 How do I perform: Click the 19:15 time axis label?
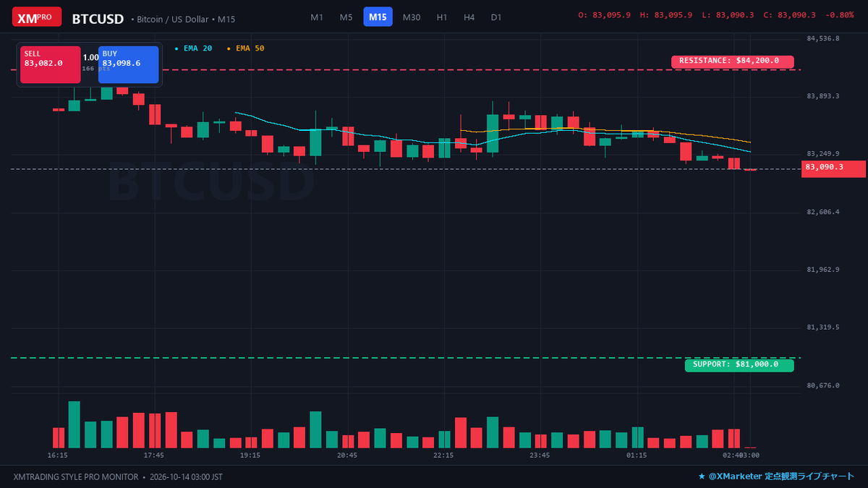pyautogui.click(x=250, y=455)
